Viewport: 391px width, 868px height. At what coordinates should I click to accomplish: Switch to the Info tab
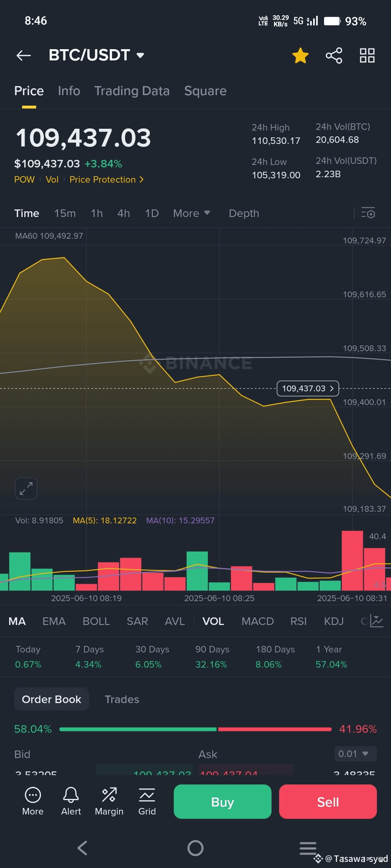coord(69,91)
